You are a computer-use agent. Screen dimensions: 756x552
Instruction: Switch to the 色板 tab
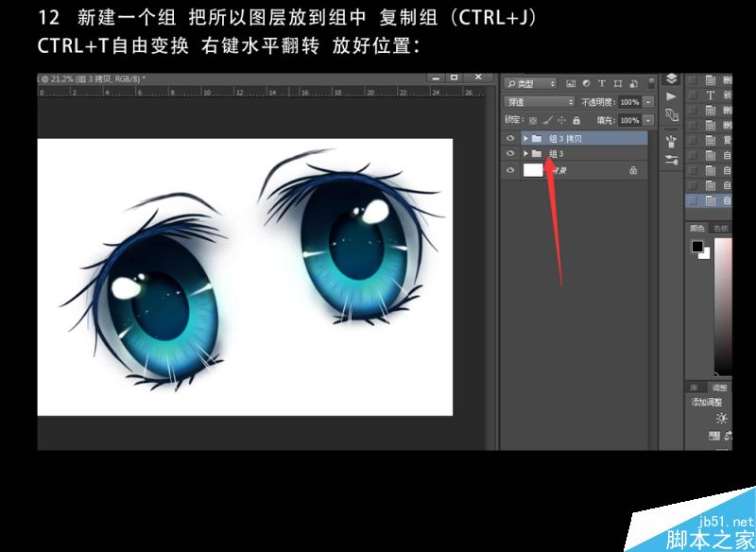tap(721, 229)
